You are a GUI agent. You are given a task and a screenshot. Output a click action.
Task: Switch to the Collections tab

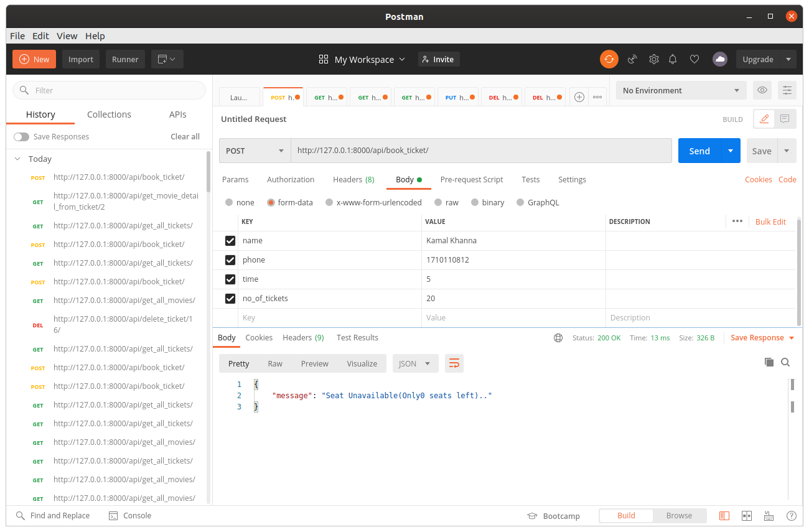109,114
